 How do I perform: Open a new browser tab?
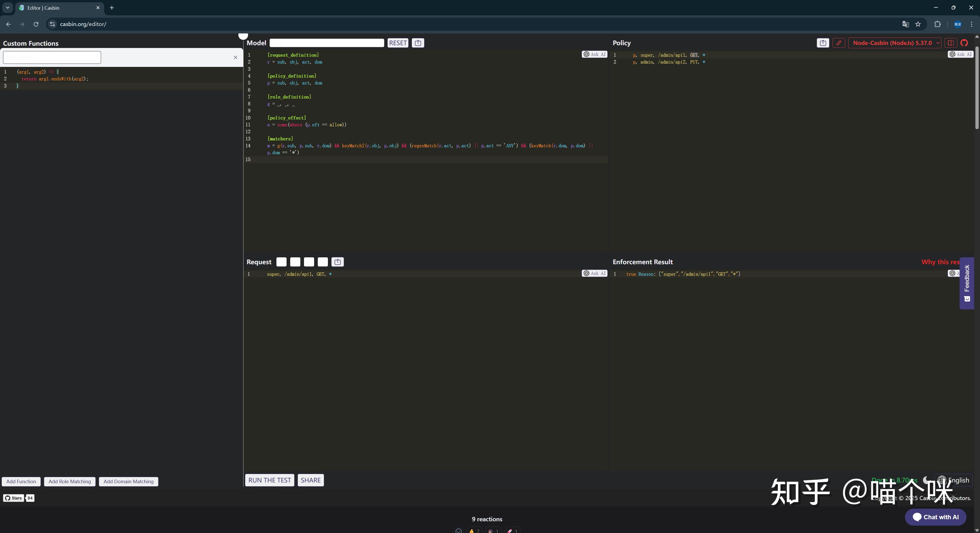click(x=112, y=8)
